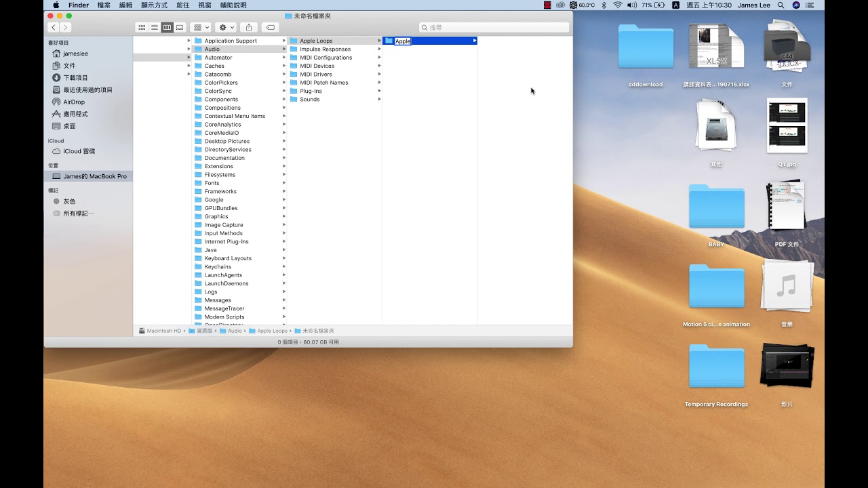Expand MIDI Patch Names folder chevron

tap(379, 83)
